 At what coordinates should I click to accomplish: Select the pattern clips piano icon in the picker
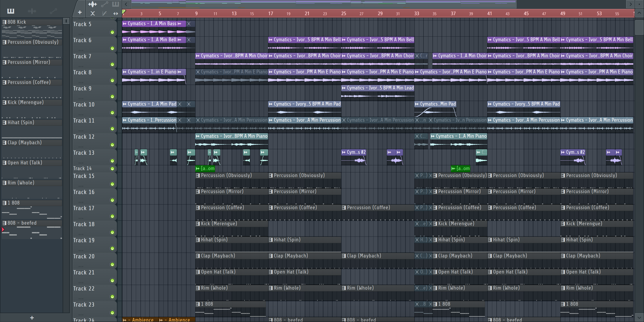pyautogui.click(x=11, y=11)
